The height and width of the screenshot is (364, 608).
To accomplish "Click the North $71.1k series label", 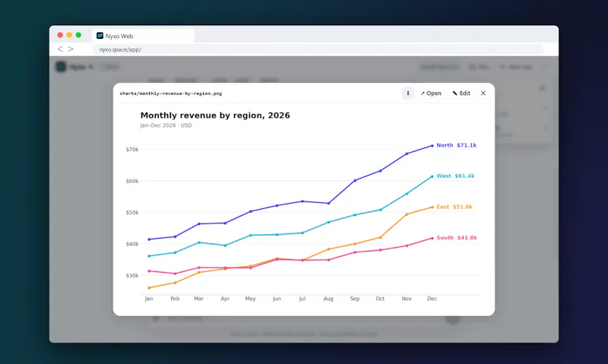I will pyautogui.click(x=457, y=145).
